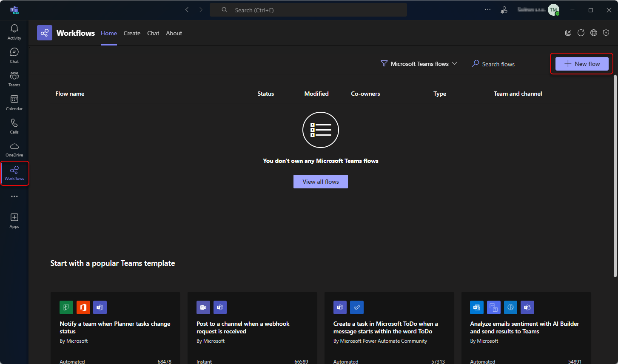Click the New flow button
This screenshot has height=364, width=618.
click(581, 64)
